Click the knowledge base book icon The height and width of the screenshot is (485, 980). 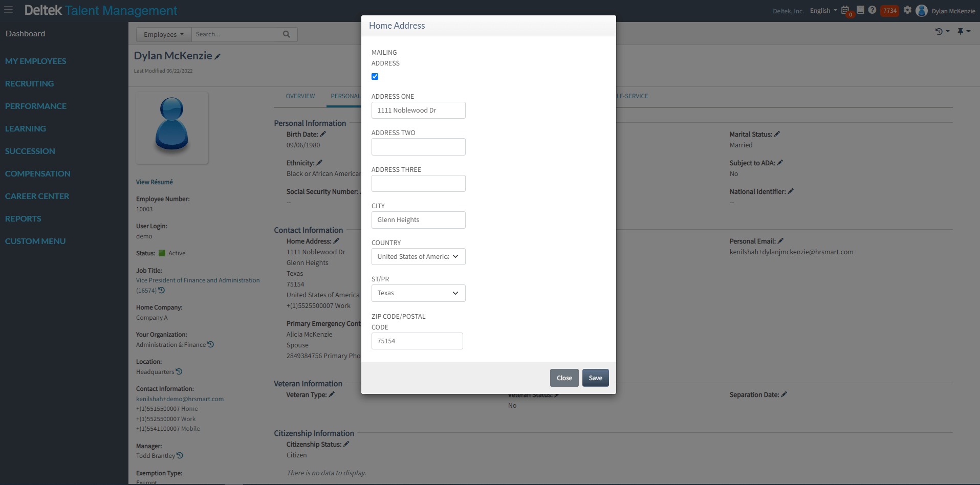coord(860,10)
